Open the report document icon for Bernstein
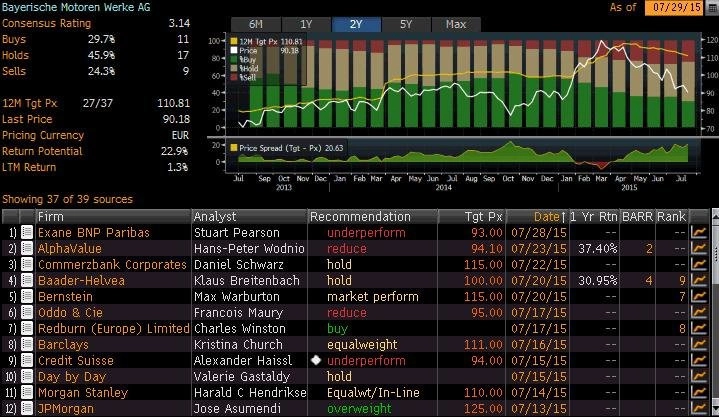 27,296
